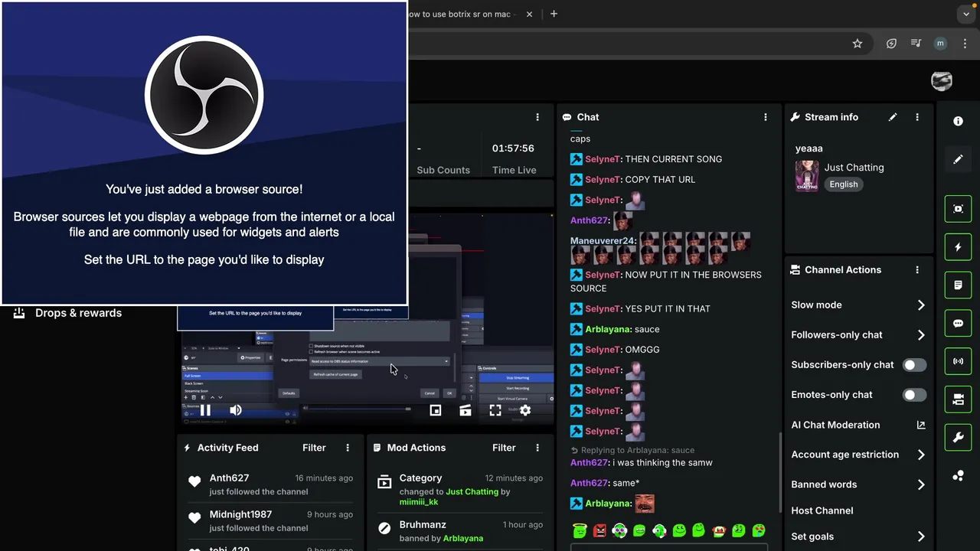
Task: Open Just Chatting link in Mod Actions
Action: [472, 491]
